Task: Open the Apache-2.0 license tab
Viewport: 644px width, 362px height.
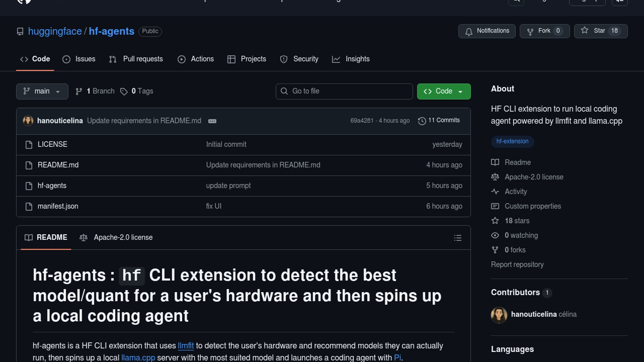Action: 116,237
